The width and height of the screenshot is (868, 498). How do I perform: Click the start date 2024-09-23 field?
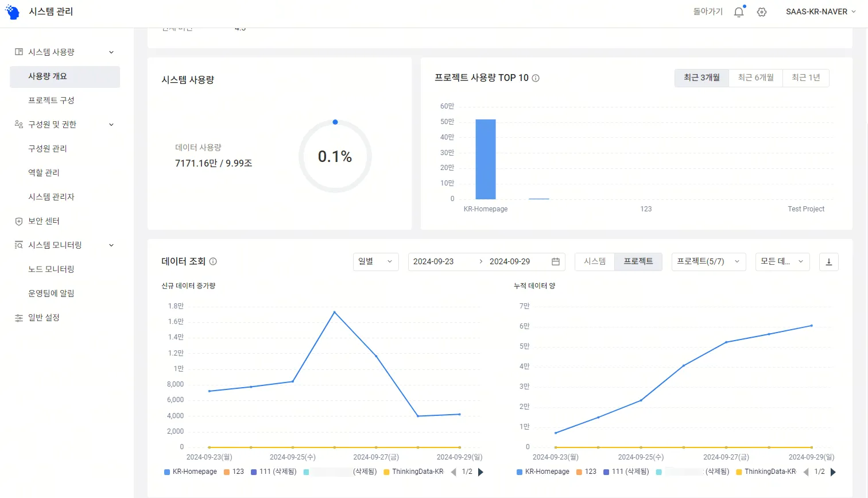(433, 262)
